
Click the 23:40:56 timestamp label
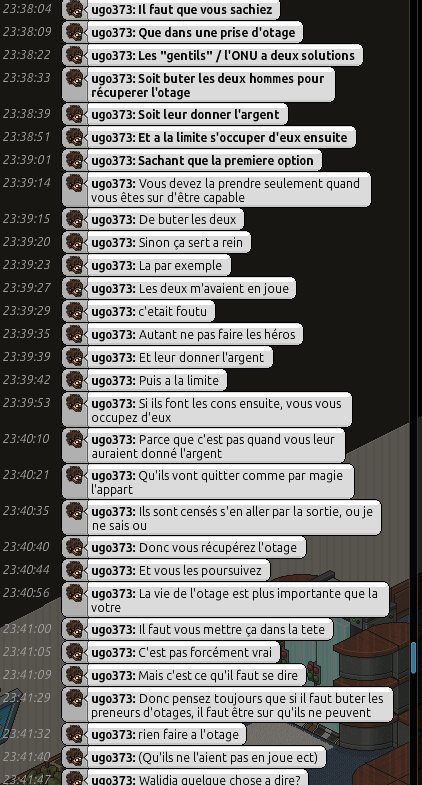point(27,593)
